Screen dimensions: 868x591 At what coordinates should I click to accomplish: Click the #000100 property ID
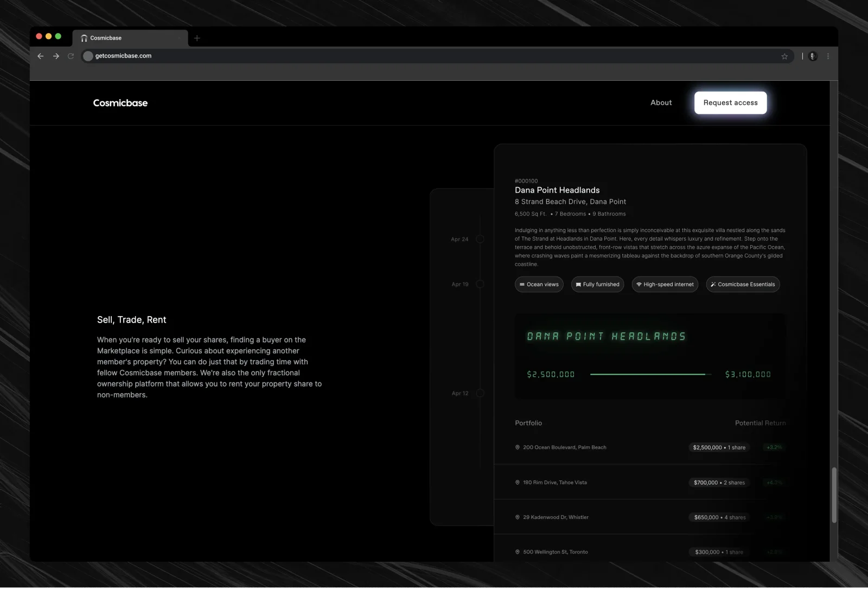pyautogui.click(x=526, y=181)
